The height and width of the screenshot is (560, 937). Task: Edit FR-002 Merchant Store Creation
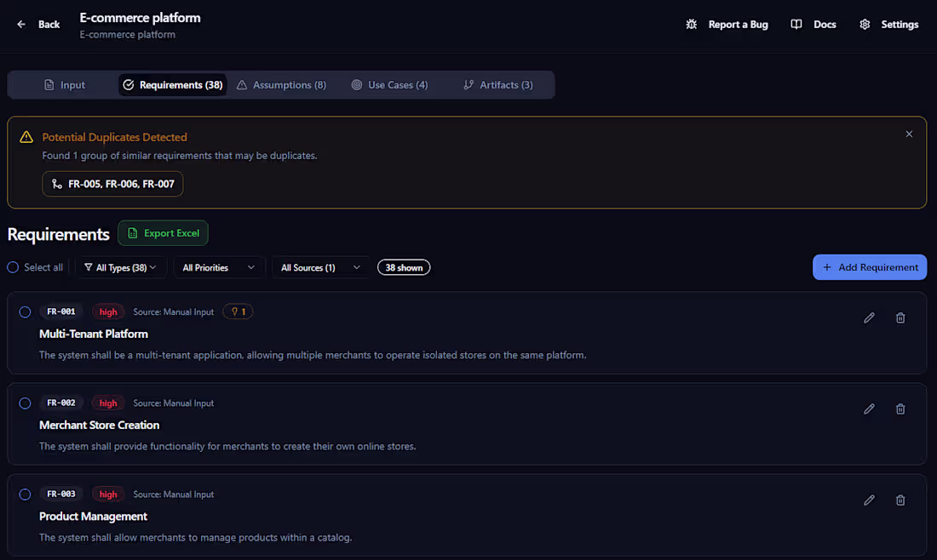click(869, 409)
